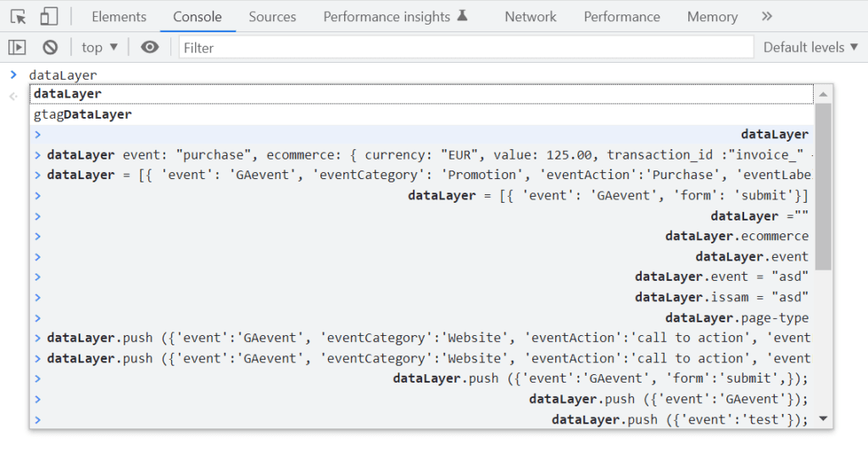The image size is (868, 453).
Task: Switch to the Console tab
Action: coord(197,17)
